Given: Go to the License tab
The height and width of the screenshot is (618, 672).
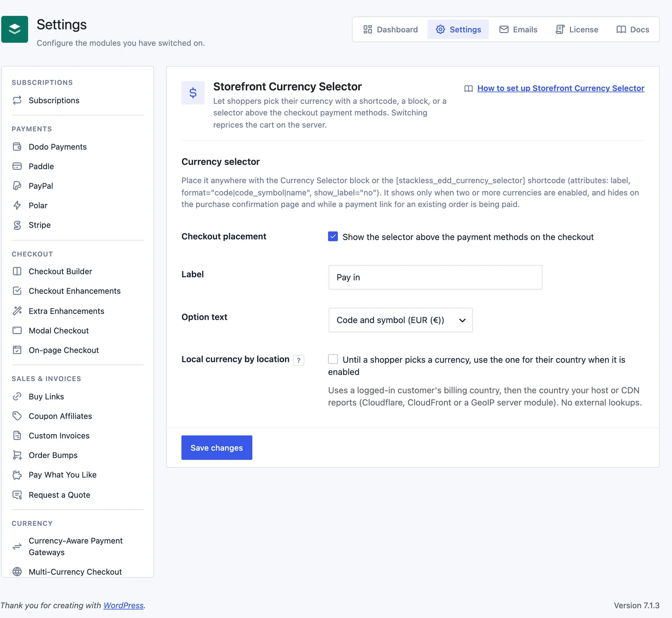Looking at the screenshot, I should tap(577, 29).
